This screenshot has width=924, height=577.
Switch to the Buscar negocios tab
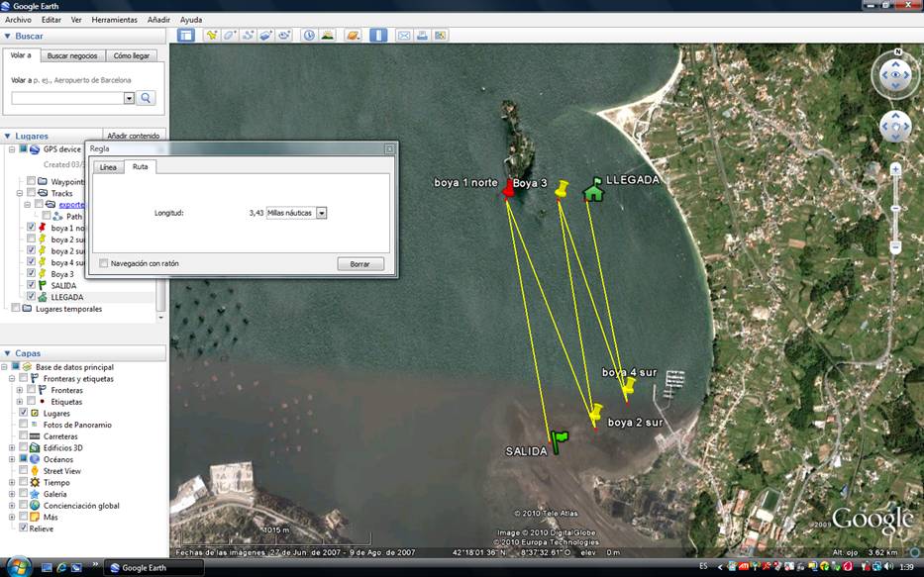(72, 55)
